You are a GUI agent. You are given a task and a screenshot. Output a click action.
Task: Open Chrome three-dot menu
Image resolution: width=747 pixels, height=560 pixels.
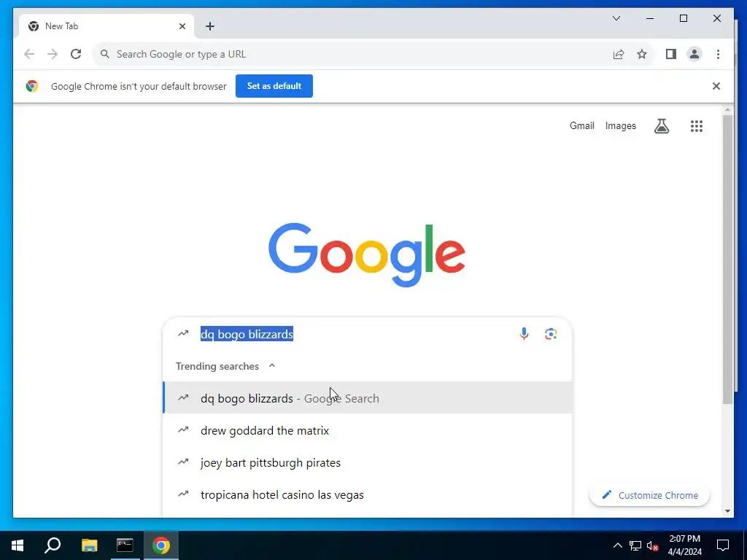(x=718, y=54)
